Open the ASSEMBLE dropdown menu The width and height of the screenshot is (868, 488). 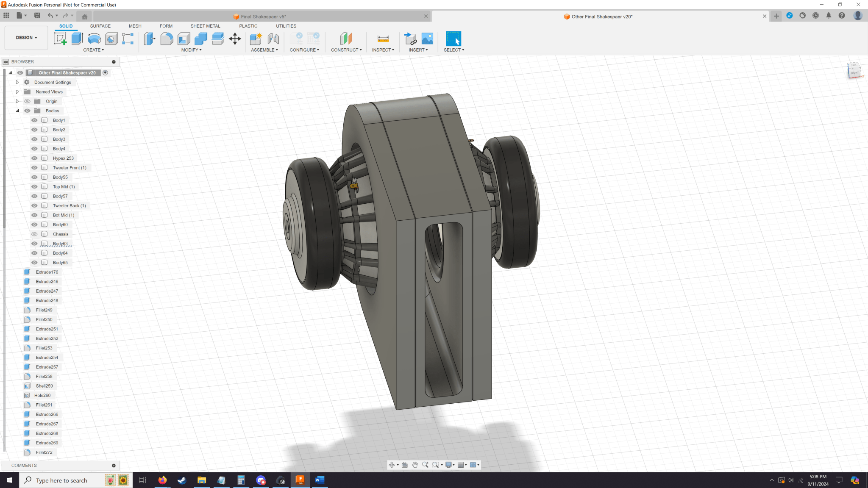point(264,50)
